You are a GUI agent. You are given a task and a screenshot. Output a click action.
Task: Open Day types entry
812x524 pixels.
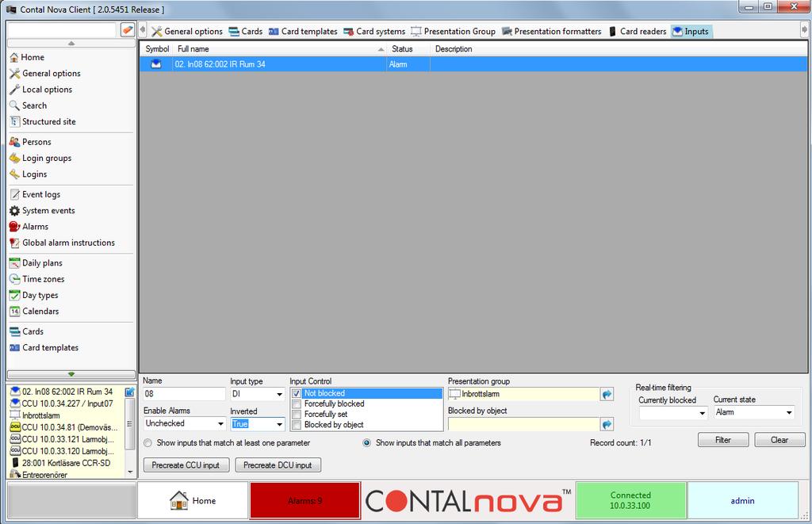click(x=33, y=295)
